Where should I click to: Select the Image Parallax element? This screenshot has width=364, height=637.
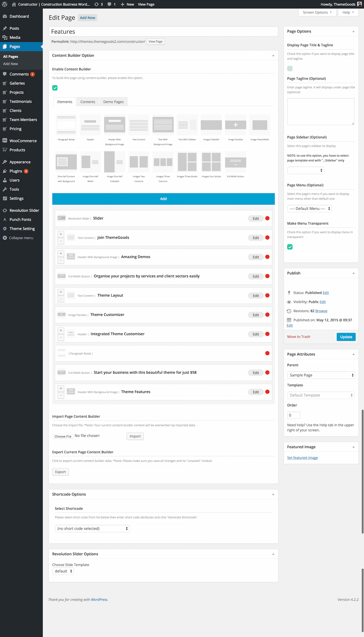coord(236,125)
